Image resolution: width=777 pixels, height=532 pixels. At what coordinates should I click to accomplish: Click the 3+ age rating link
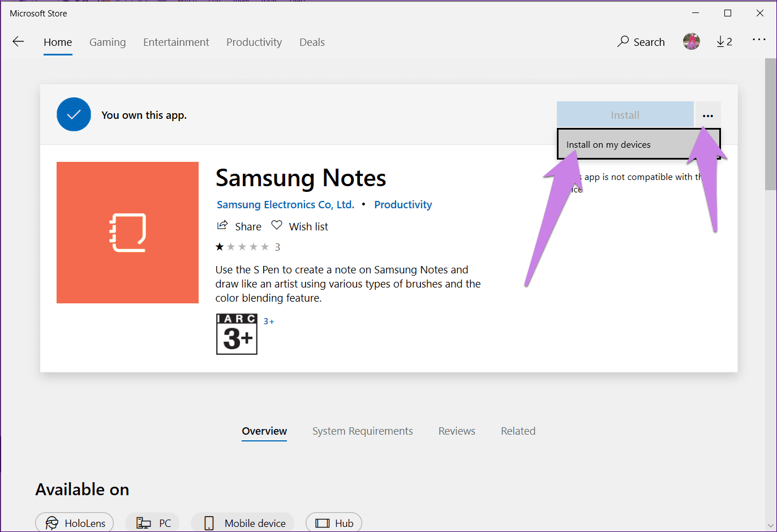point(269,321)
